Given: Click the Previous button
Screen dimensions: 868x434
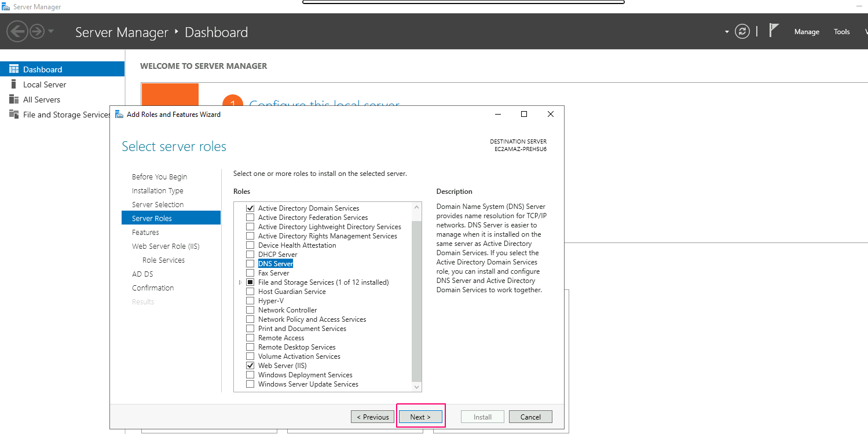Looking at the screenshot, I should coord(372,417).
